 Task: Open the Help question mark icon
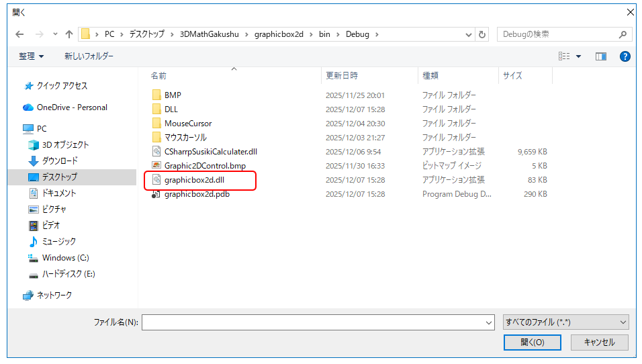(x=625, y=56)
